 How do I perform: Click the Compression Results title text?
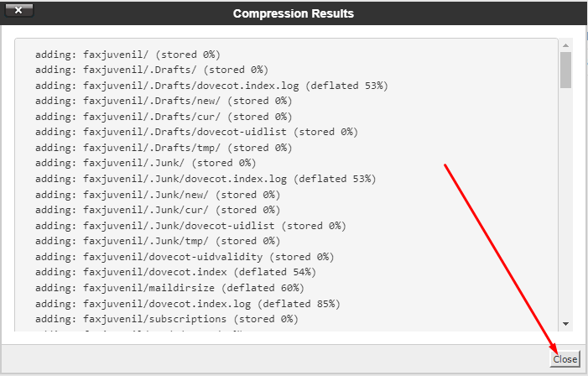pyautogui.click(x=293, y=13)
